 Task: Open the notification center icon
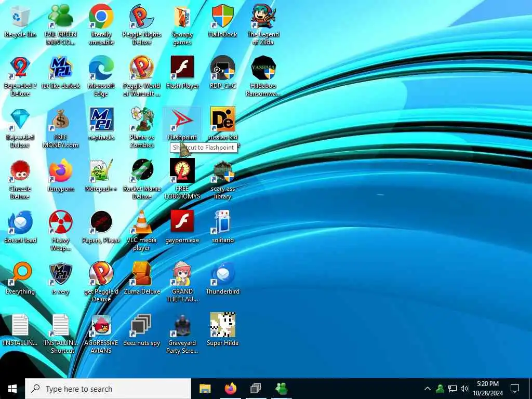click(515, 389)
